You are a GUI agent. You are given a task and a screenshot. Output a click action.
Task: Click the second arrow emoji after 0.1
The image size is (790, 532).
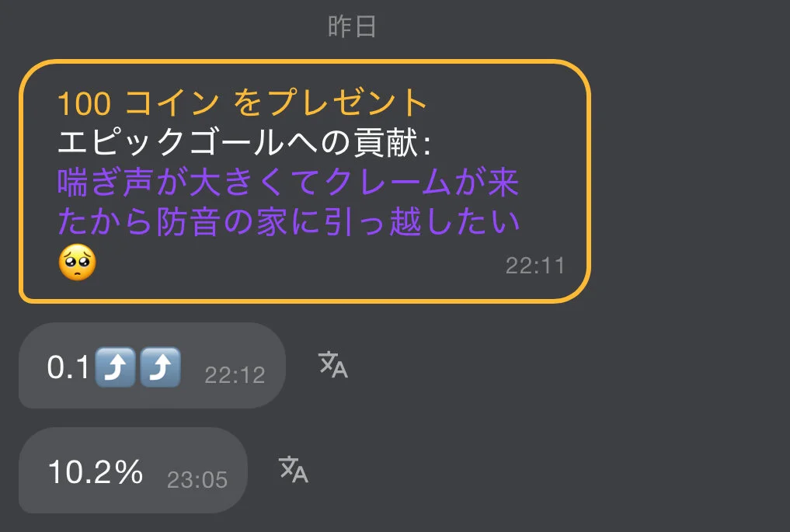tap(160, 367)
